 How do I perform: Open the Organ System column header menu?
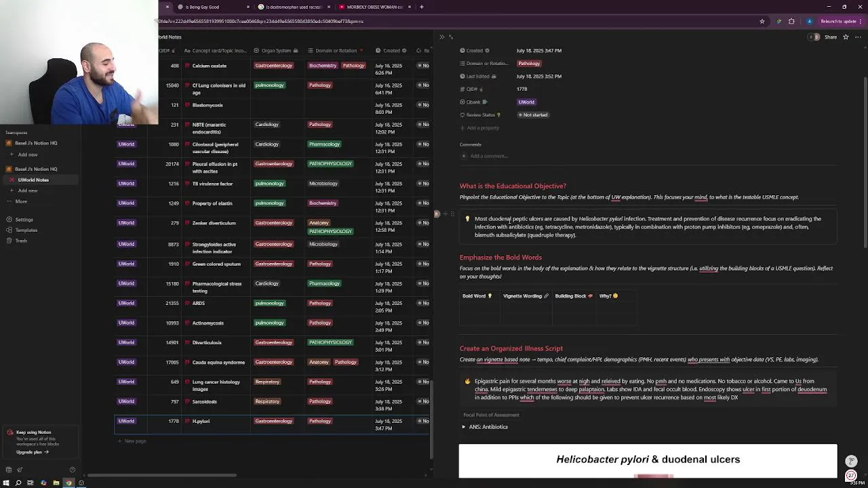[276, 51]
